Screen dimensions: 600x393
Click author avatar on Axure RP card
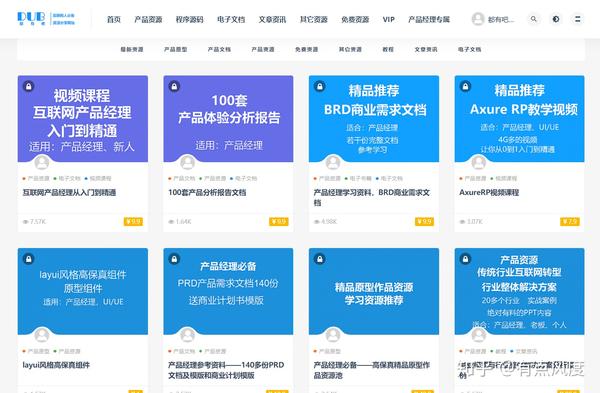click(478, 162)
